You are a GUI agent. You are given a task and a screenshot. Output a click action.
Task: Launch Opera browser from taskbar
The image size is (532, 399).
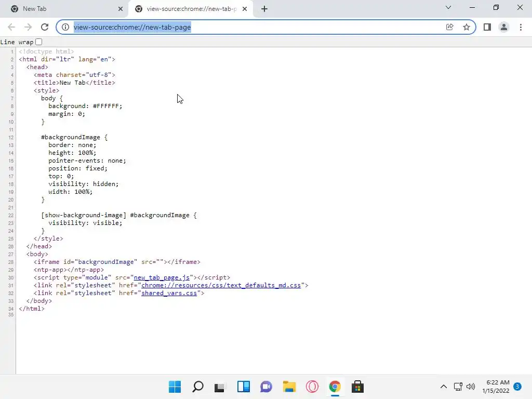[x=312, y=387]
